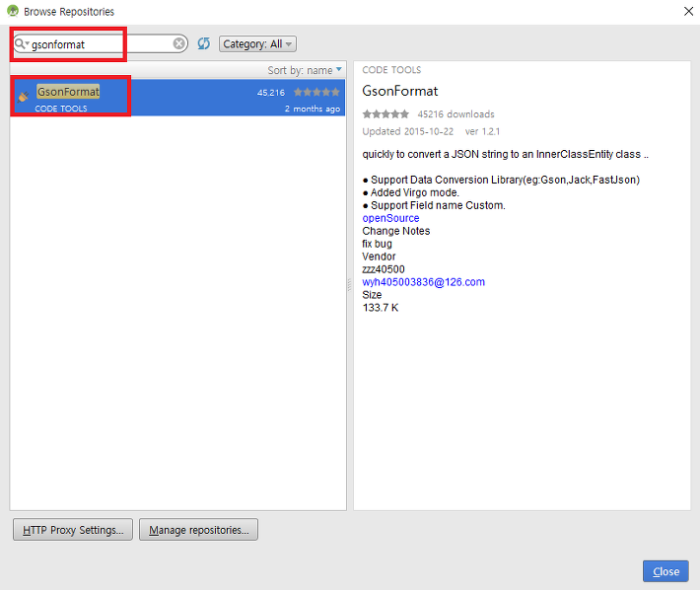The width and height of the screenshot is (700, 590).
Task: Click the '45,216' count in list row
Action: point(271,93)
